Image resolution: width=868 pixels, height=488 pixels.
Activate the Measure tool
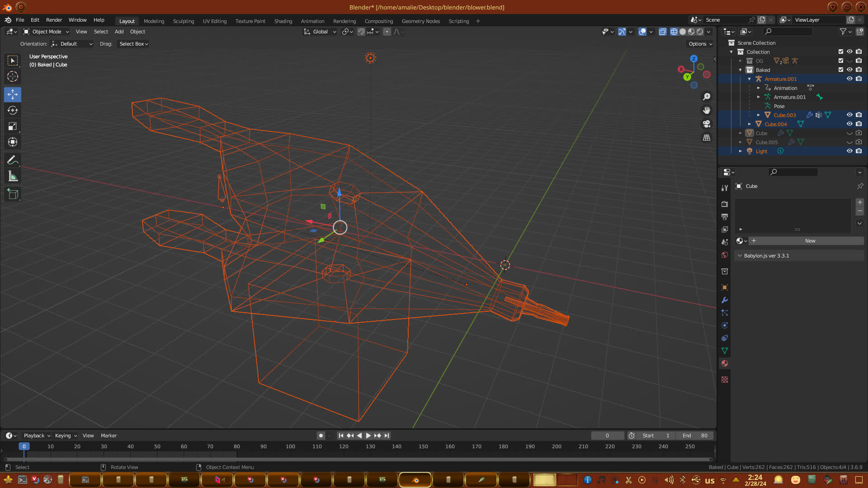pyautogui.click(x=13, y=177)
